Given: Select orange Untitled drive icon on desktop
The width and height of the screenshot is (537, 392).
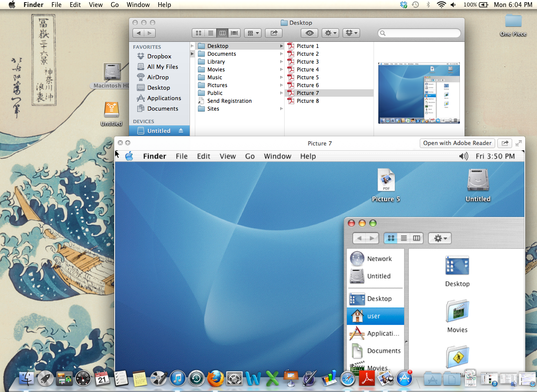Looking at the screenshot, I should (112, 109).
